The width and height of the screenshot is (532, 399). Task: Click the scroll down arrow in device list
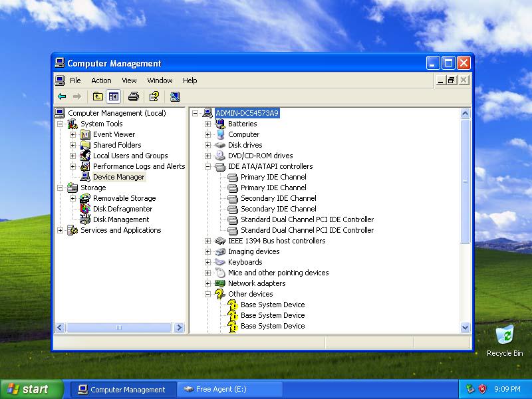click(x=465, y=327)
